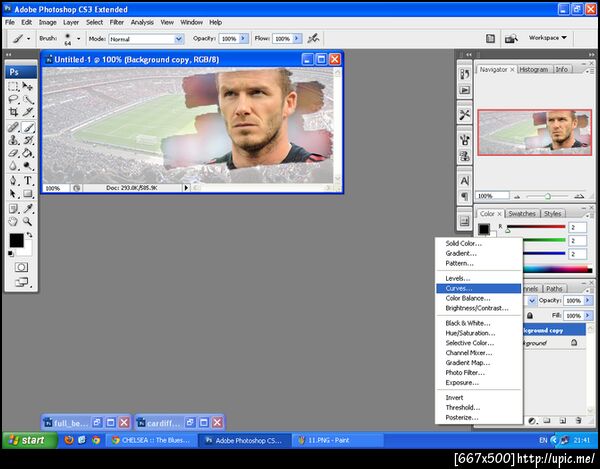Select the Notes tool
Screen dimensions: 600x469
click(x=13, y=208)
